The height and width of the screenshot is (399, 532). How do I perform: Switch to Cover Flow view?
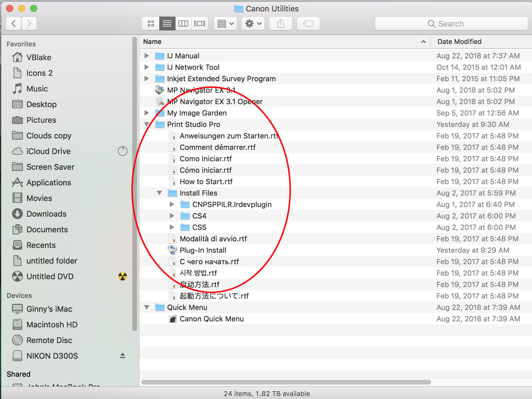pyautogui.click(x=200, y=23)
